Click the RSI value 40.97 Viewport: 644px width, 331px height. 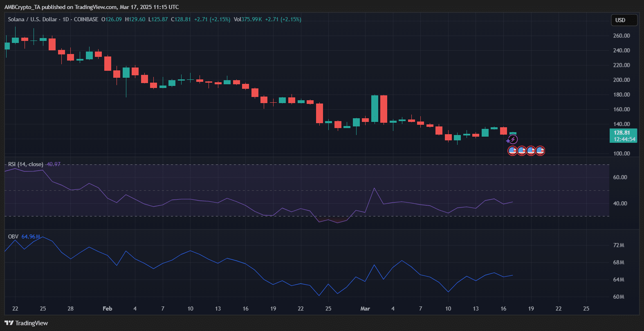(x=53, y=164)
